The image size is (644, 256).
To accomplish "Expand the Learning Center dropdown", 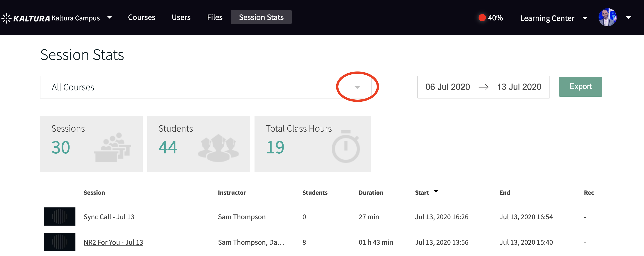I will pyautogui.click(x=585, y=18).
